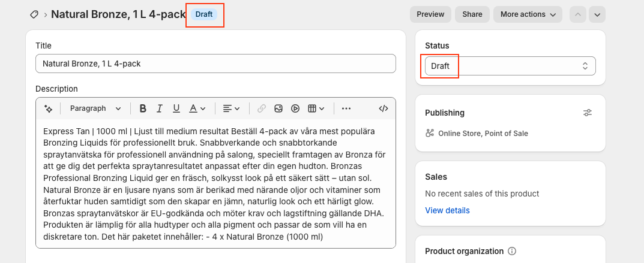644x263 pixels.
Task: Show HTML code view of description
Action: pos(383,108)
